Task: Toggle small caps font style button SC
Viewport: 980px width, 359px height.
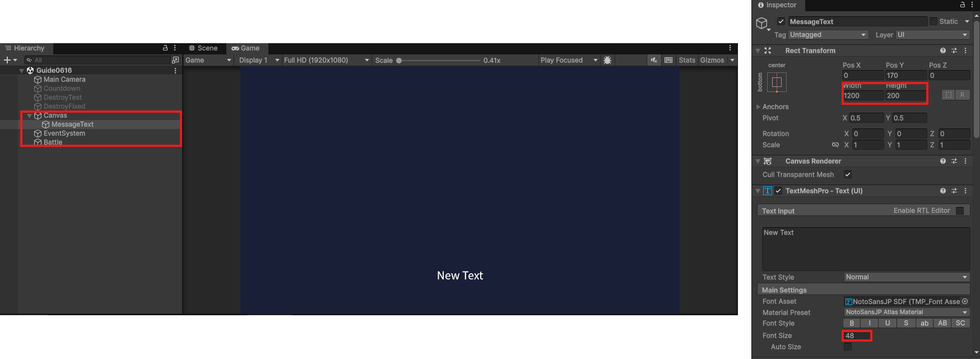Action: click(x=960, y=323)
